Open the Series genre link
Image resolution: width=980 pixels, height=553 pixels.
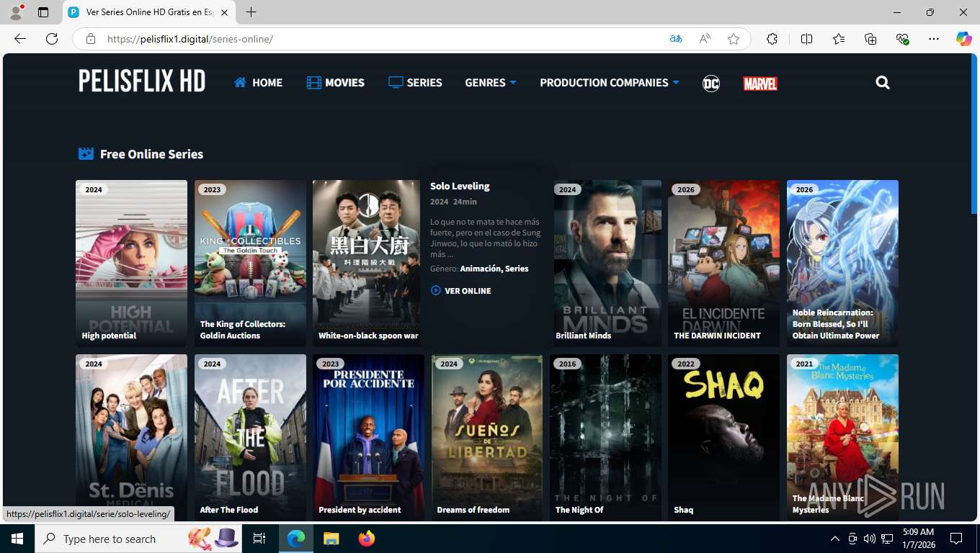coord(517,269)
